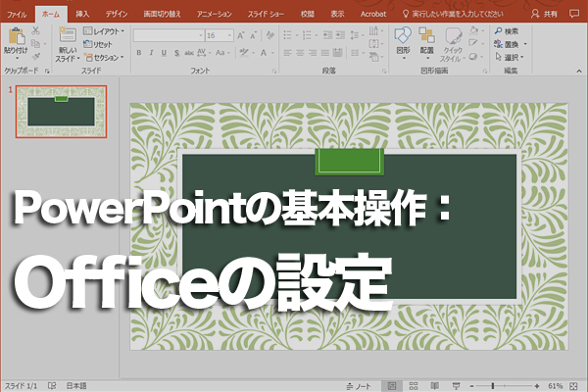Open the Section (セクション) dropdown
588x392 pixels.
click(104, 58)
